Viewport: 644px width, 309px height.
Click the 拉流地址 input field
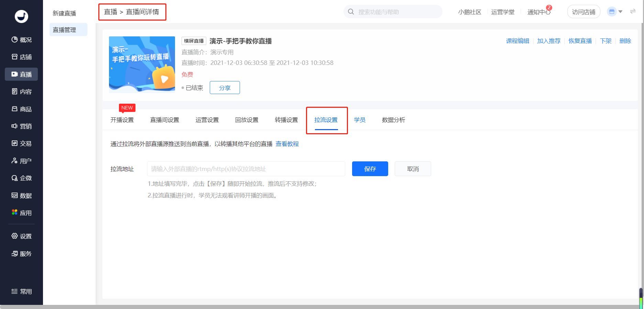(246, 169)
